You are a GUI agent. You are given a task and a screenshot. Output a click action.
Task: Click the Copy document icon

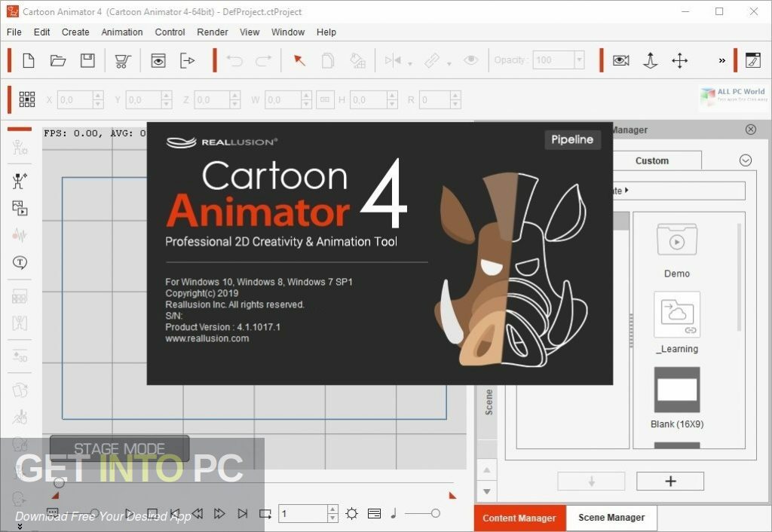[328, 60]
